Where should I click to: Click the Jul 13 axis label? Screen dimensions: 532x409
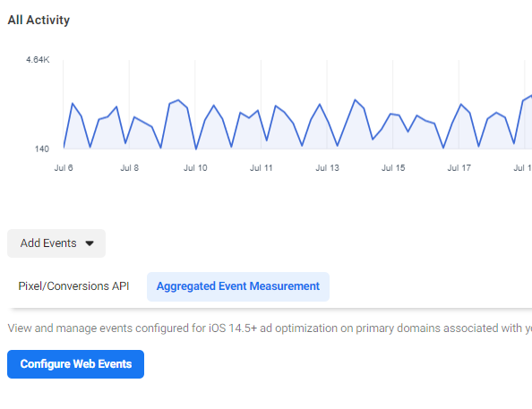click(x=327, y=168)
